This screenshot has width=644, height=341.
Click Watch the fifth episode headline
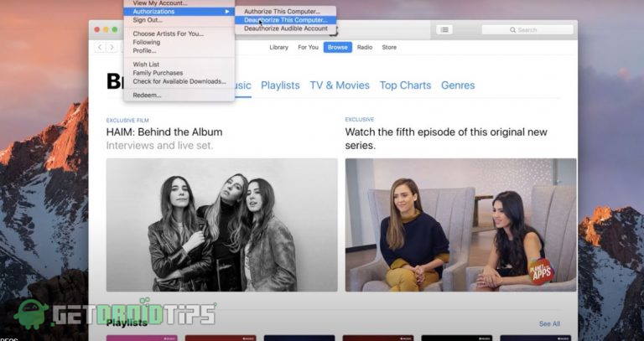point(446,139)
